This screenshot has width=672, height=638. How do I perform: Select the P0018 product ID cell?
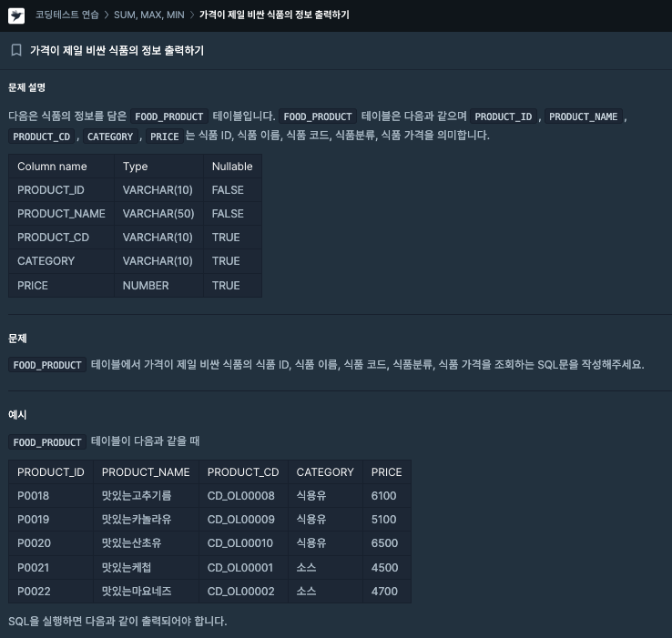point(51,496)
